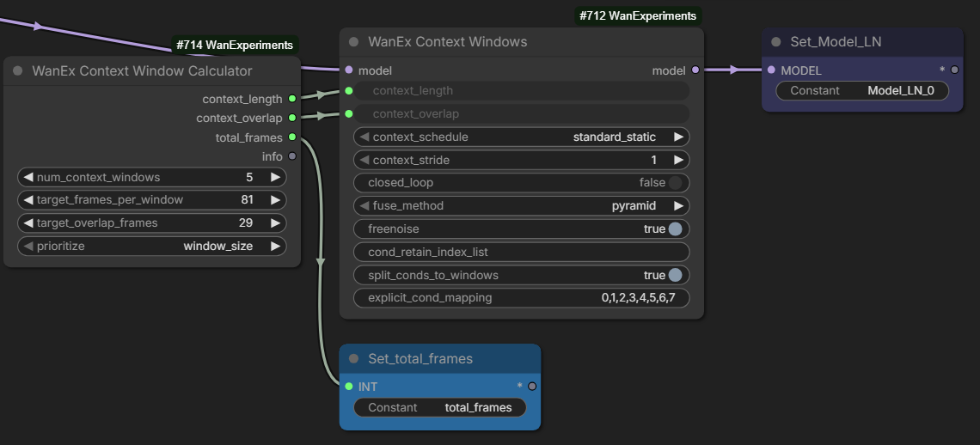Collapse the WanEx Context Windows node dot
This screenshot has width=980, height=445.
[x=354, y=42]
